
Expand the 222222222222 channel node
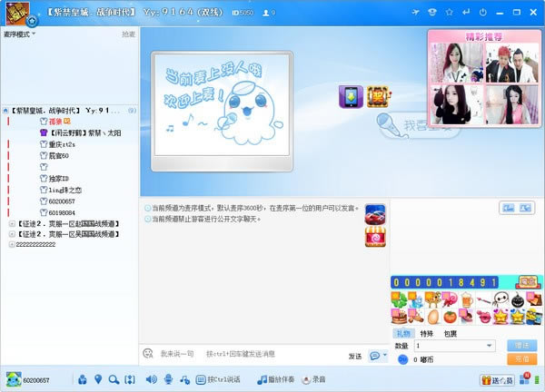pos(12,244)
